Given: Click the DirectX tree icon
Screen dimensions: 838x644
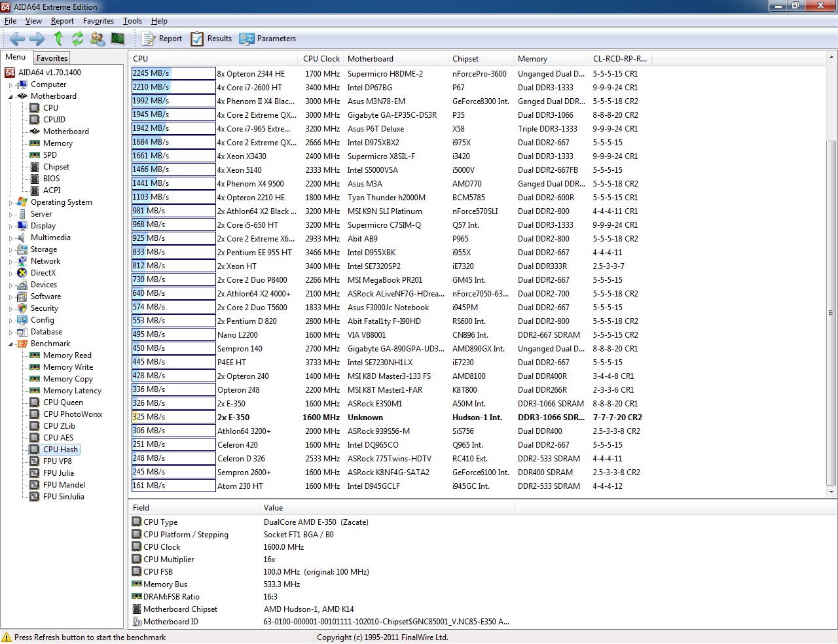Looking at the screenshot, I should click(22, 273).
